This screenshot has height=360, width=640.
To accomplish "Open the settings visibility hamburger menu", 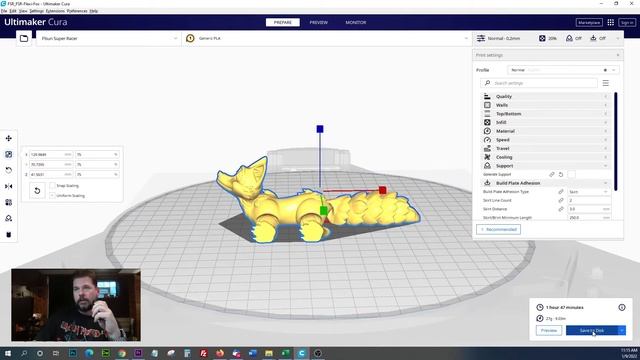I will (606, 83).
